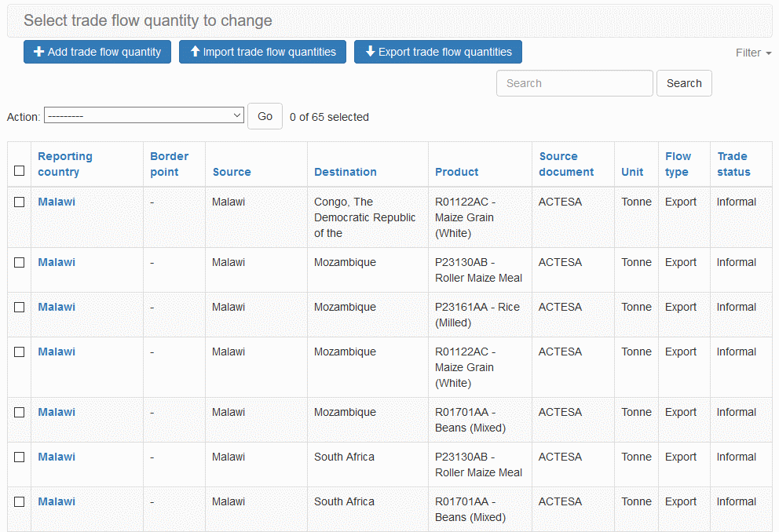Tick the last row South Africa Beans checkbox
The height and width of the screenshot is (532, 779).
coord(20,502)
